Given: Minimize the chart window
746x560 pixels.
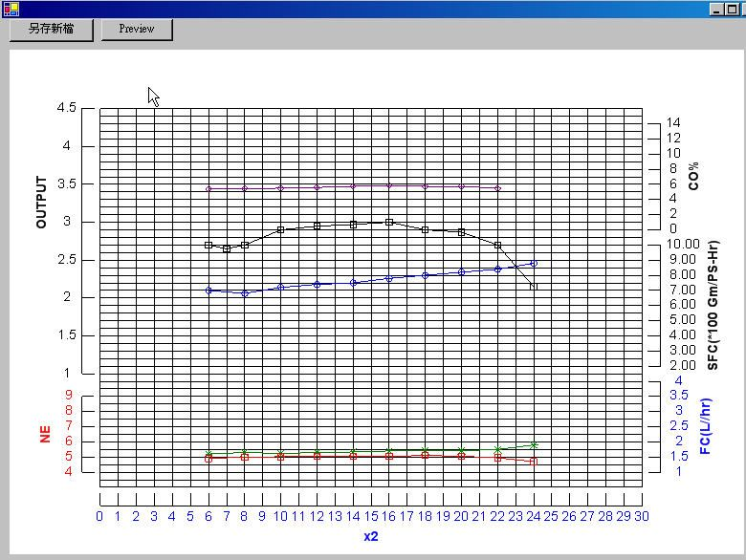Looking at the screenshot, I should (x=716, y=9).
